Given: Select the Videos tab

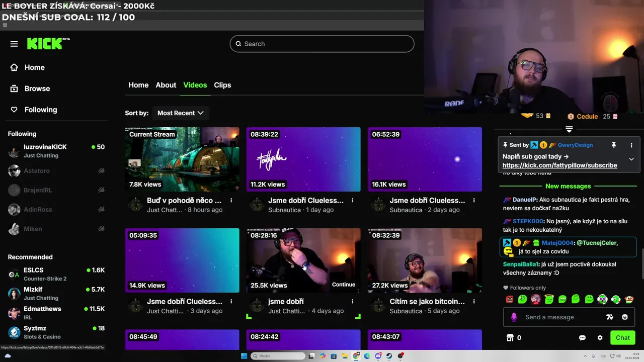Looking at the screenshot, I should point(195,85).
